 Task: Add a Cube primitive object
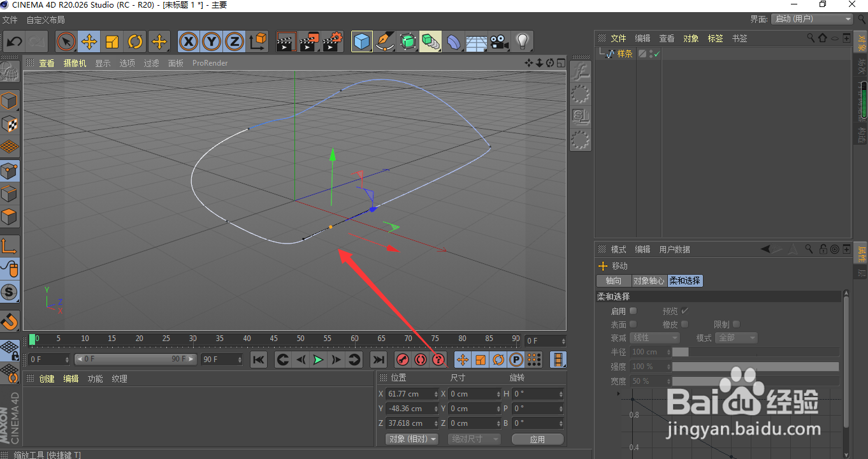(x=362, y=42)
